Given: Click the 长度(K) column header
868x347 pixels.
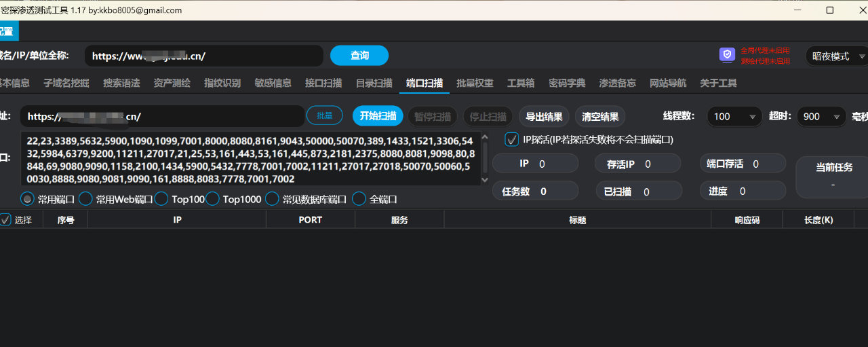Looking at the screenshot, I should [x=818, y=220].
